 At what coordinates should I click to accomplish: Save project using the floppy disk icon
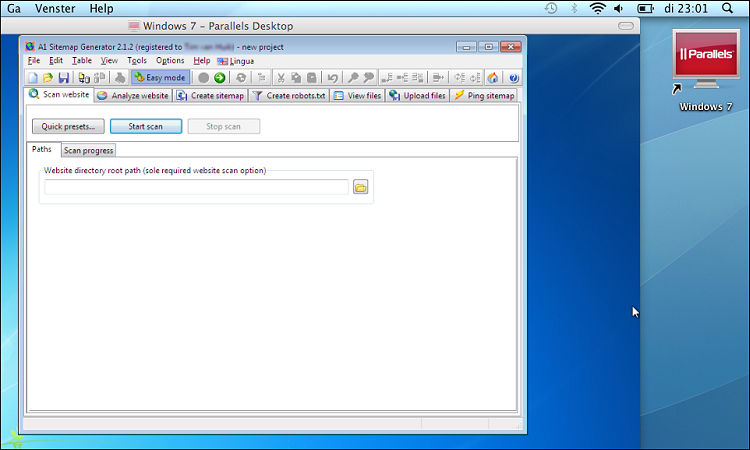pyautogui.click(x=63, y=77)
